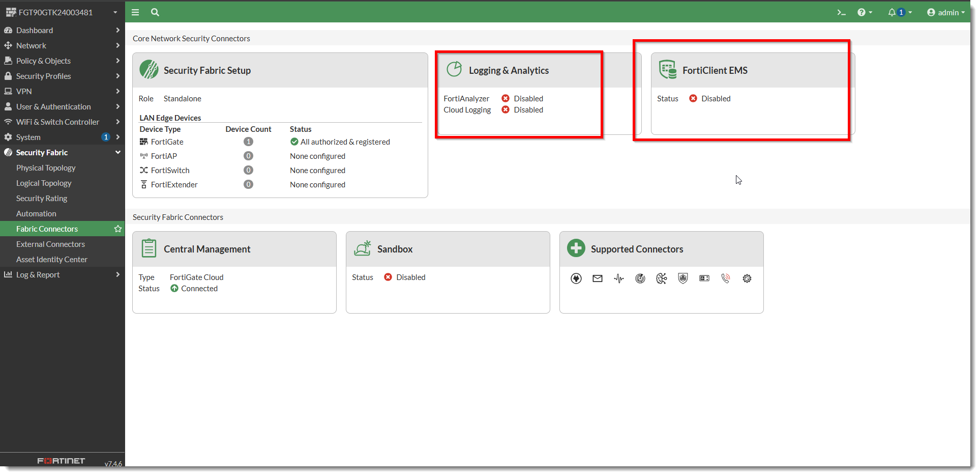Toggle the Fabric Connectors favorite star
Viewport: 980px width, 476px height.
point(117,229)
